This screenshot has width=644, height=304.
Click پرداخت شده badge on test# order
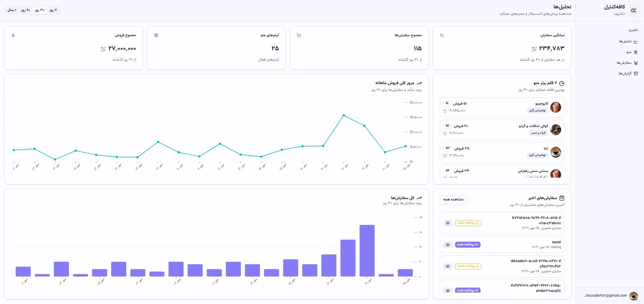click(x=467, y=245)
